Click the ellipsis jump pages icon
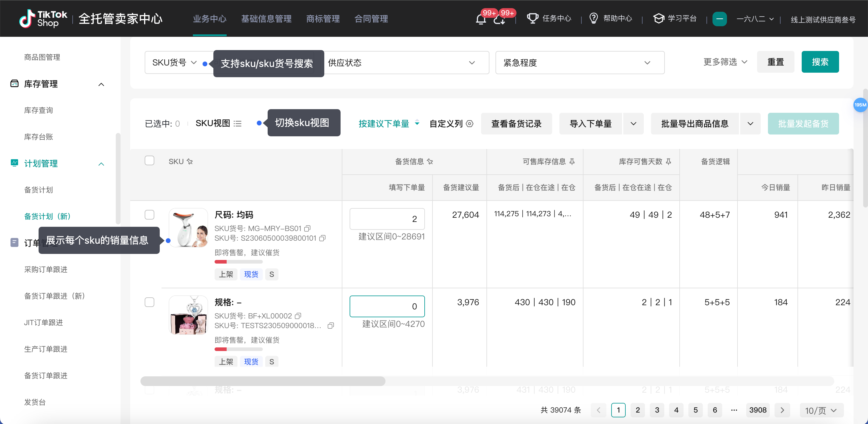The height and width of the screenshot is (424, 868). (734, 410)
